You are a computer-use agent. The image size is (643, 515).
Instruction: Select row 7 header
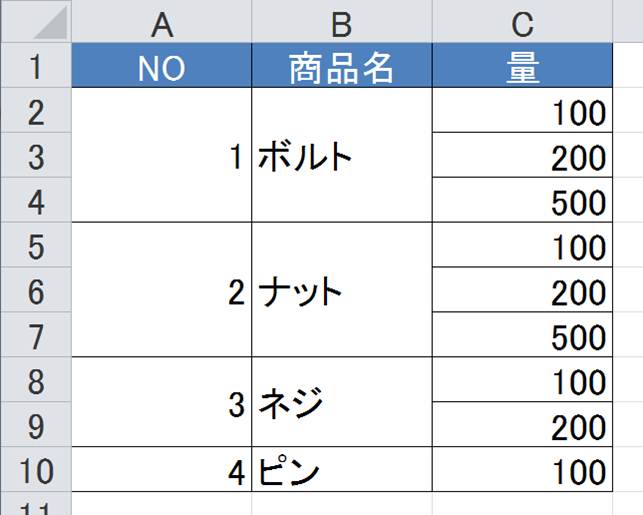(x=36, y=335)
